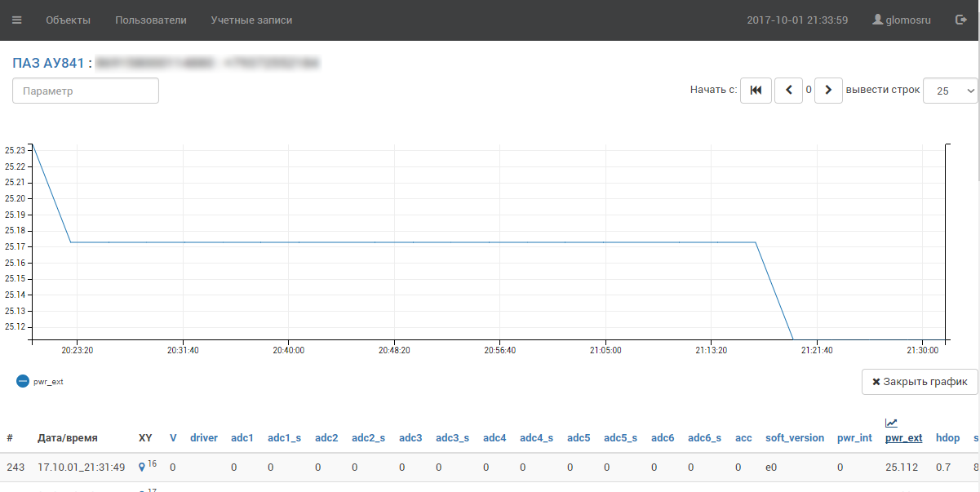This screenshot has height=492, width=980.
Task: Click the soft_version column header
Action: [x=794, y=438]
